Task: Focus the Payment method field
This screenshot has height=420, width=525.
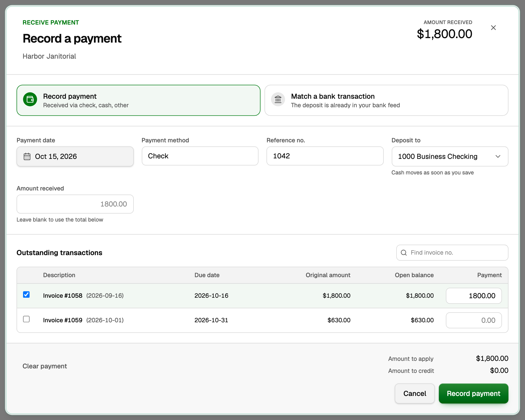Action: coord(200,156)
